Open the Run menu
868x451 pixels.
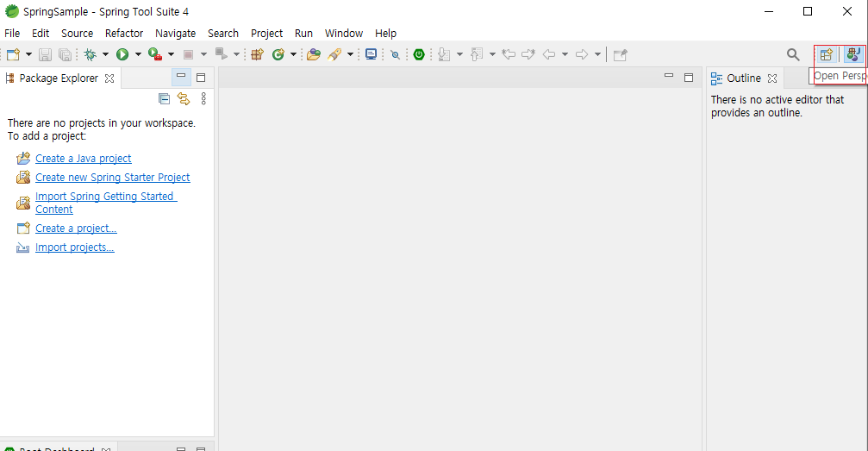303,34
